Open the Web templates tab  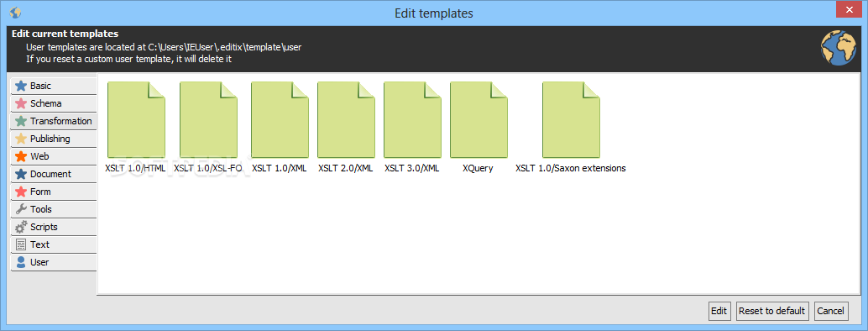pos(54,156)
